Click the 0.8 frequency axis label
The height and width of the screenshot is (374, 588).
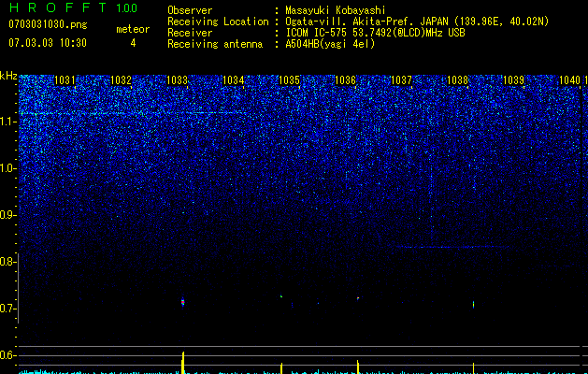coord(7,262)
